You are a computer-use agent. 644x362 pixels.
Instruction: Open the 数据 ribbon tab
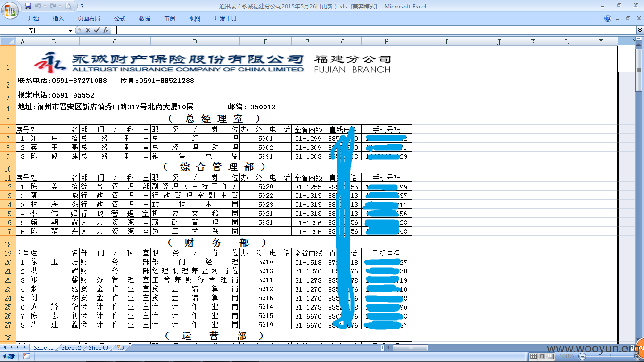145,19
